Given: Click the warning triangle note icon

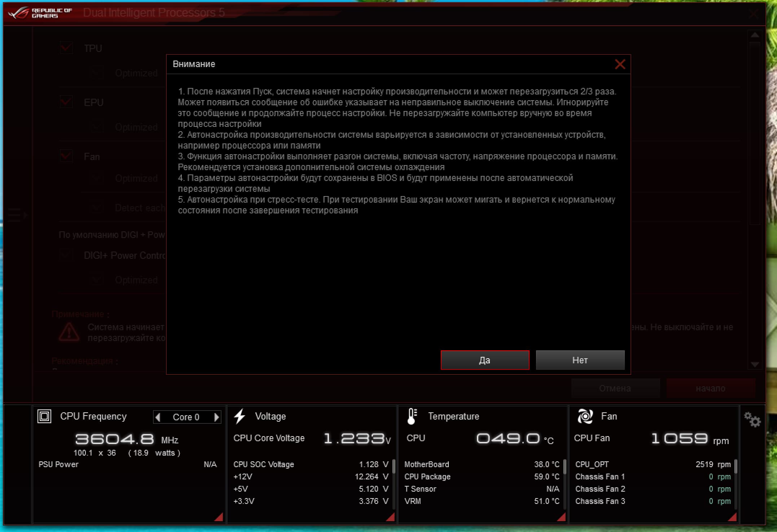Looking at the screenshot, I should point(69,332).
